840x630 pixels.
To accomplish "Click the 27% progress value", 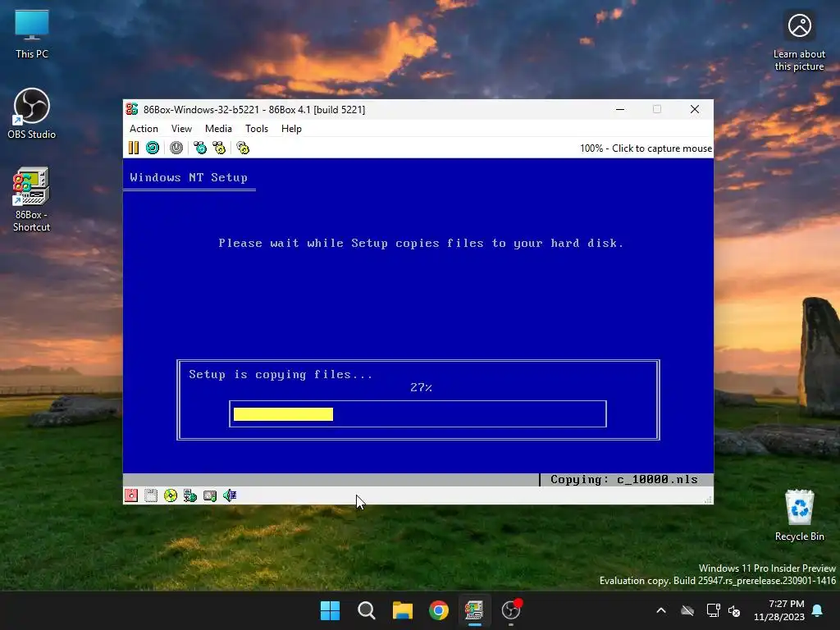I will click(421, 387).
